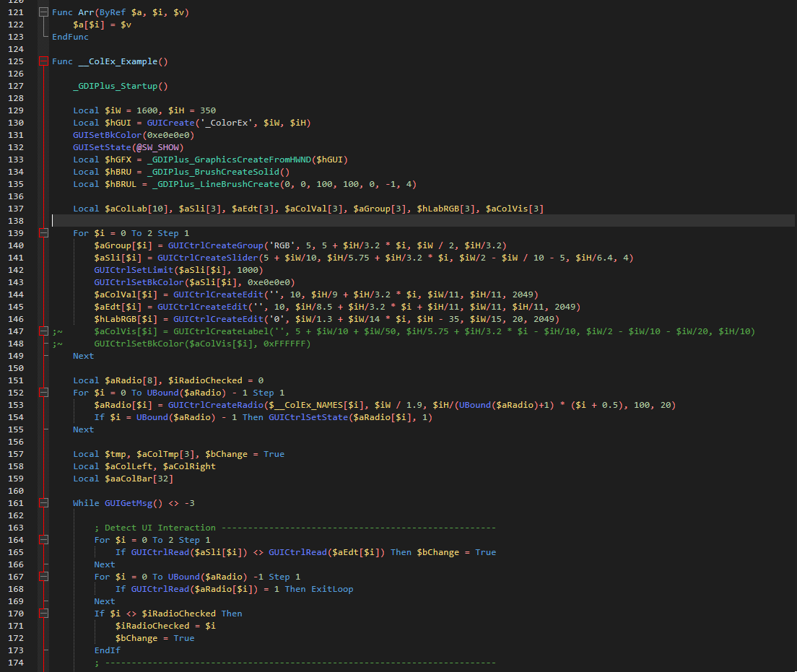Click the ExitLoop keyword
Viewport: 797px width, 672px height.
point(332,589)
